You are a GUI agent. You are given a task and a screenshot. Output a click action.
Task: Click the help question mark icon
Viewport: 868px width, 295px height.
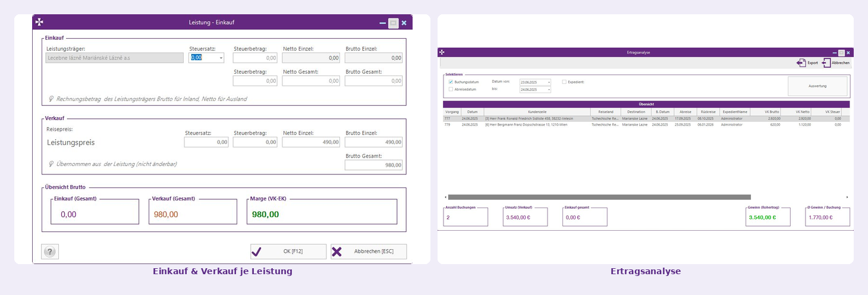pos(50,252)
